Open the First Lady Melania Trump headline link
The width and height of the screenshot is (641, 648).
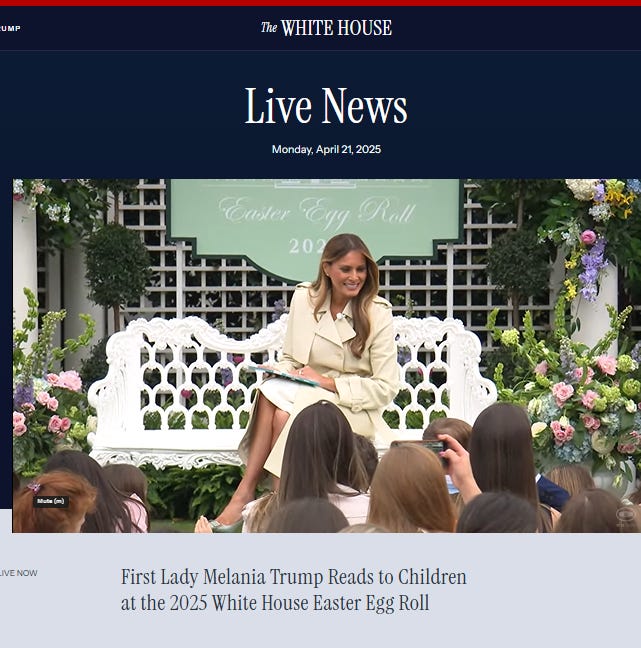click(x=293, y=590)
